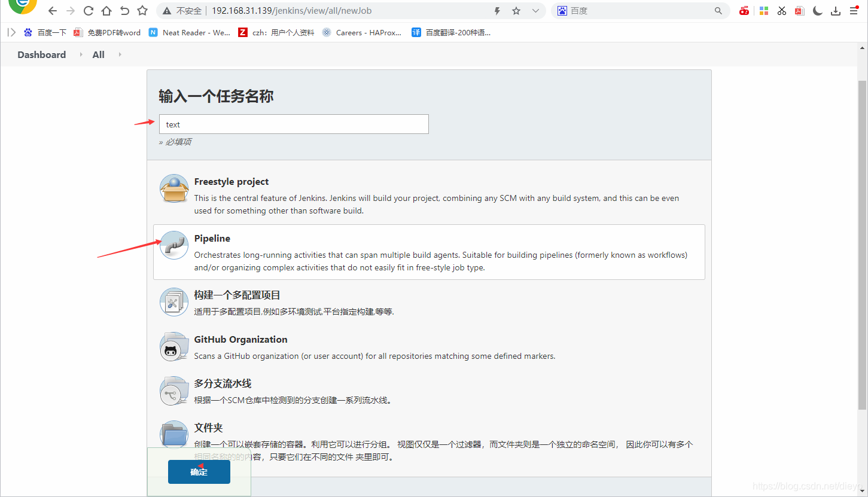The height and width of the screenshot is (497, 868).
Task: Open the dropdown arrow beside the bookmark star
Action: (535, 10)
